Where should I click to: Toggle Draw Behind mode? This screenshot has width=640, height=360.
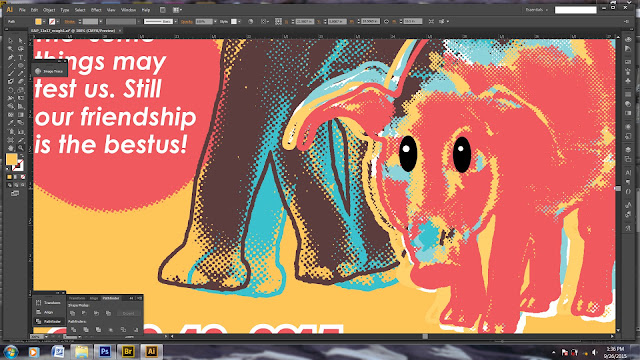(16, 185)
